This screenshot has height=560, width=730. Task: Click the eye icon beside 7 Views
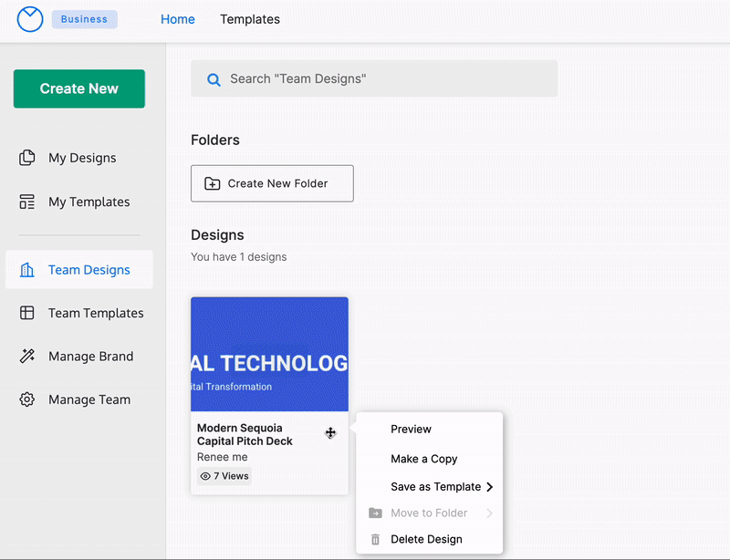pos(205,476)
